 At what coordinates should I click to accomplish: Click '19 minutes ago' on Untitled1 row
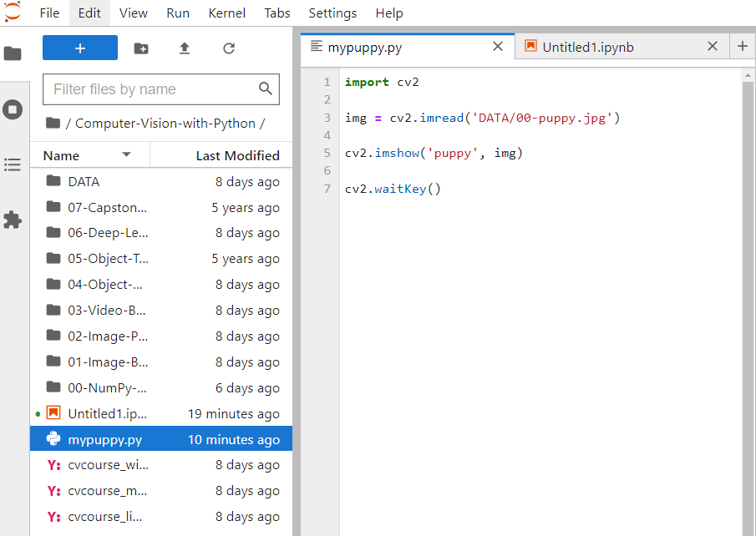click(x=234, y=413)
